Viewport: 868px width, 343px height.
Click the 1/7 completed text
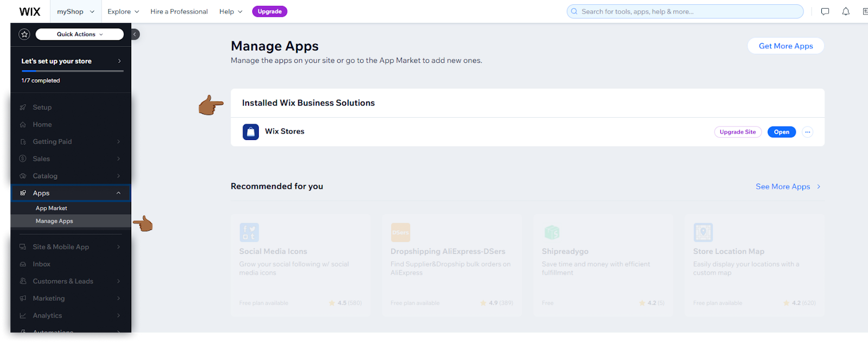coord(41,80)
